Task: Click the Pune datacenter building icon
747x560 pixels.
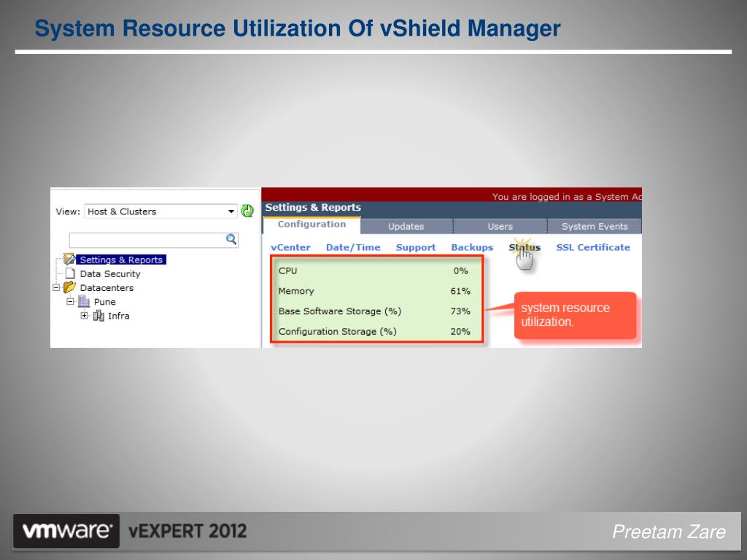Action: 84,301
